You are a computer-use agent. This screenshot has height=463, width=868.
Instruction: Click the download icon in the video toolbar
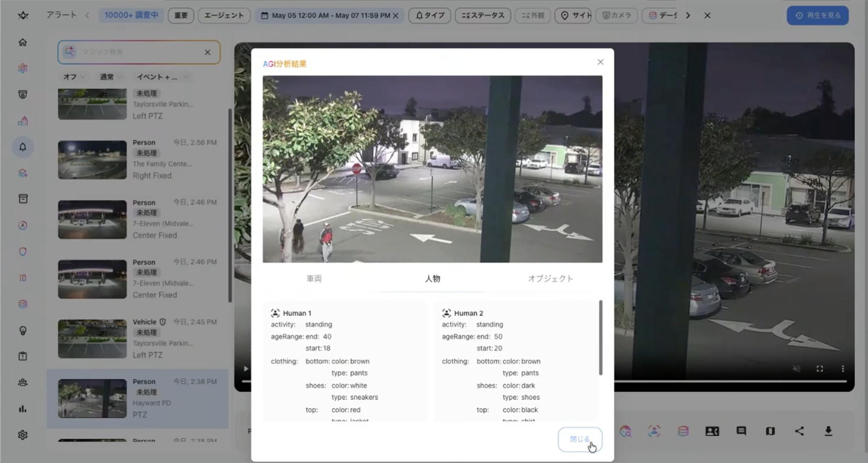coord(828,431)
